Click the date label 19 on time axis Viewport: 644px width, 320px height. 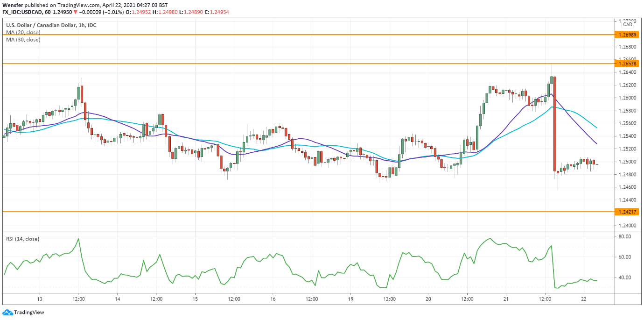point(350,299)
